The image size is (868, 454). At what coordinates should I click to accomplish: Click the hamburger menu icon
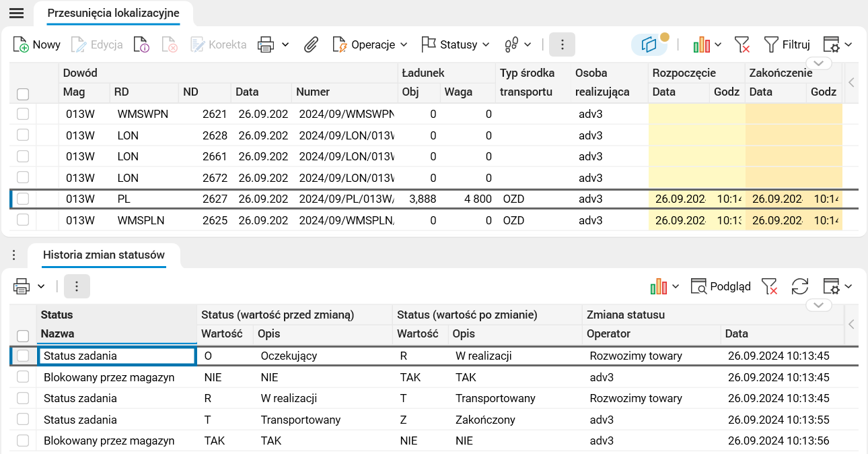coord(16,13)
